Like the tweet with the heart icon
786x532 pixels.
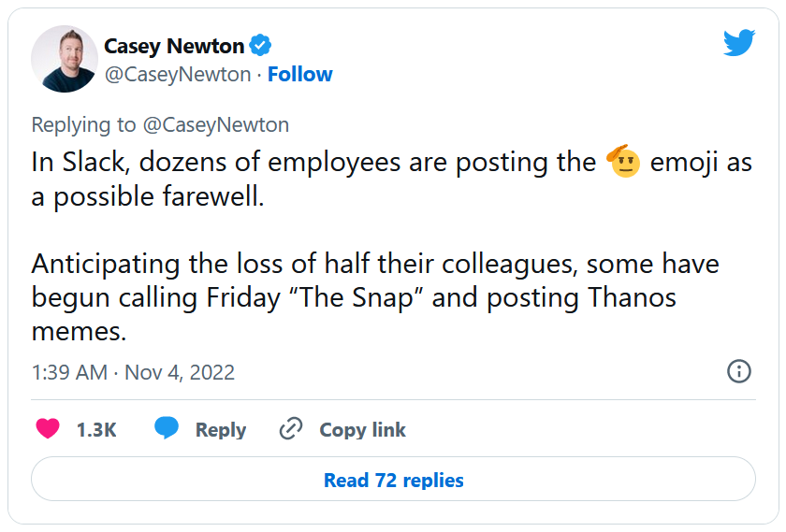[48, 429]
